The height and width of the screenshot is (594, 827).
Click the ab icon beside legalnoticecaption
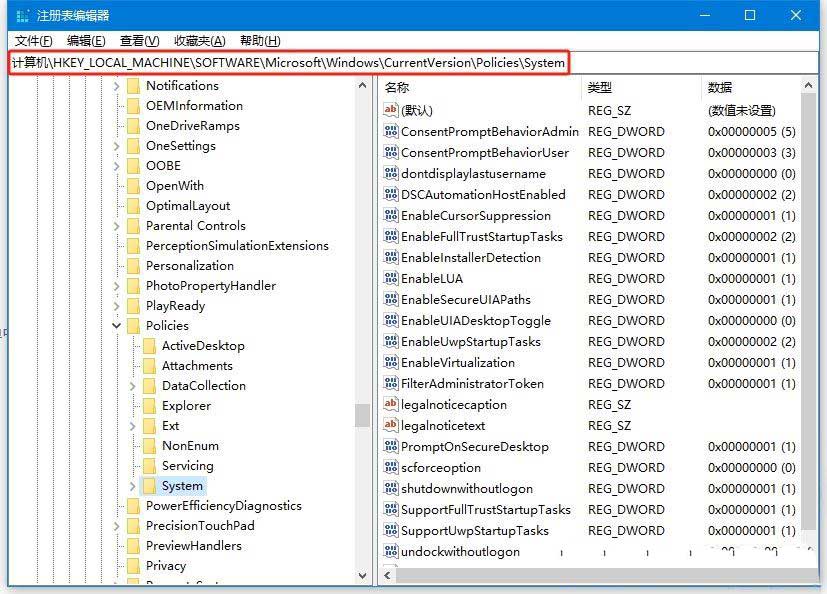(x=390, y=404)
